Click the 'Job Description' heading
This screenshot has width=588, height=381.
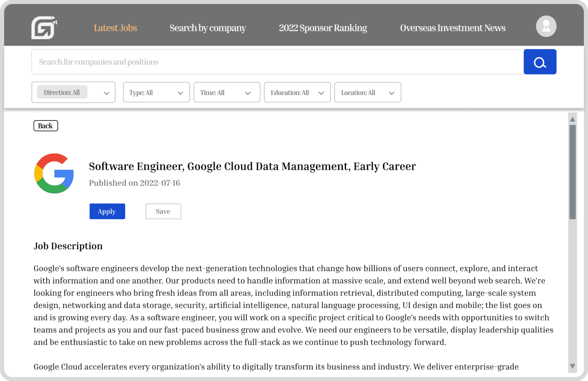(x=68, y=246)
